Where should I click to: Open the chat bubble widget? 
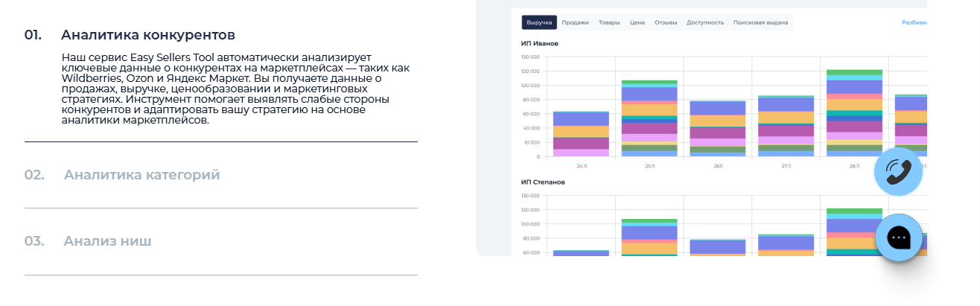click(898, 237)
